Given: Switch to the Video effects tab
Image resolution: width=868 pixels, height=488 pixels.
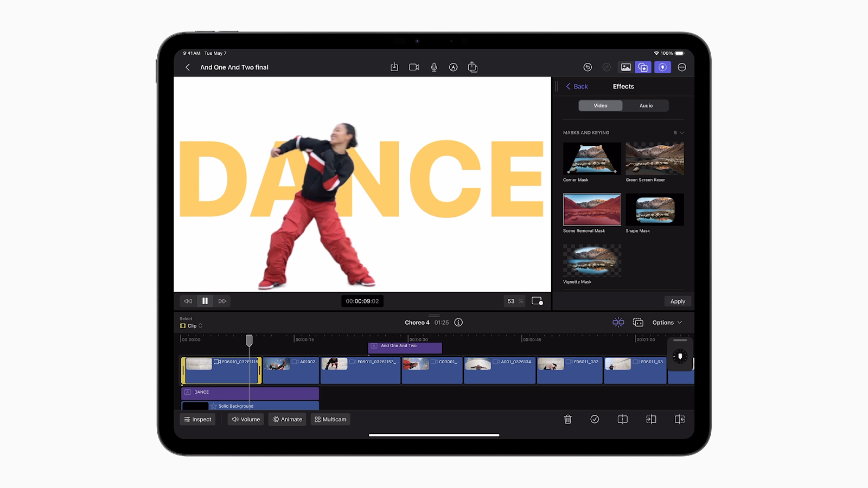Looking at the screenshot, I should (x=601, y=106).
